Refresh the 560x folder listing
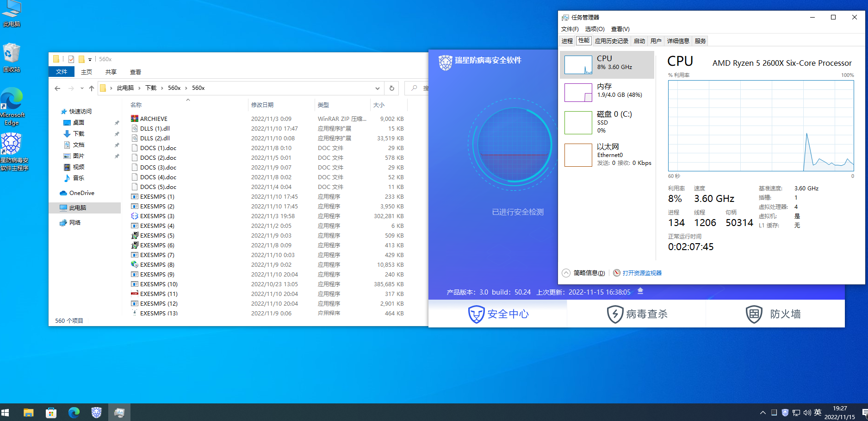The width and height of the screenshot is (868, 421). pyautogui.click(x=392, y=88)
